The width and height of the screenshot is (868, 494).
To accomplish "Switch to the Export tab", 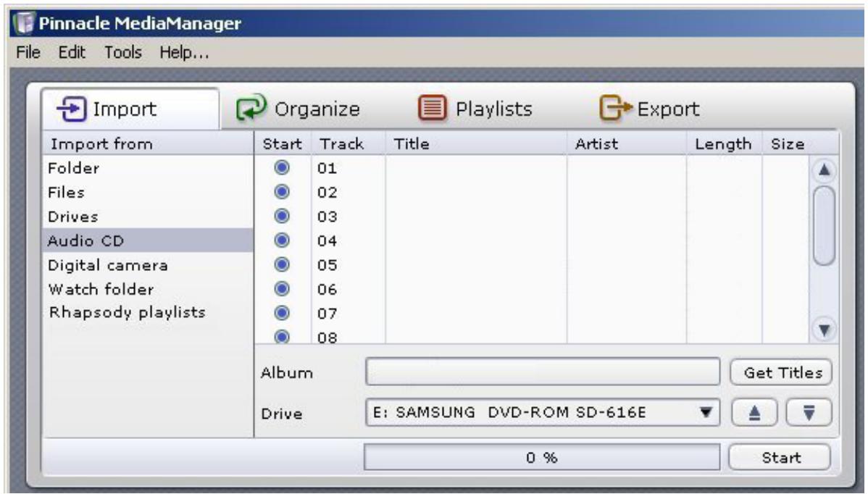I will point(650,109).
